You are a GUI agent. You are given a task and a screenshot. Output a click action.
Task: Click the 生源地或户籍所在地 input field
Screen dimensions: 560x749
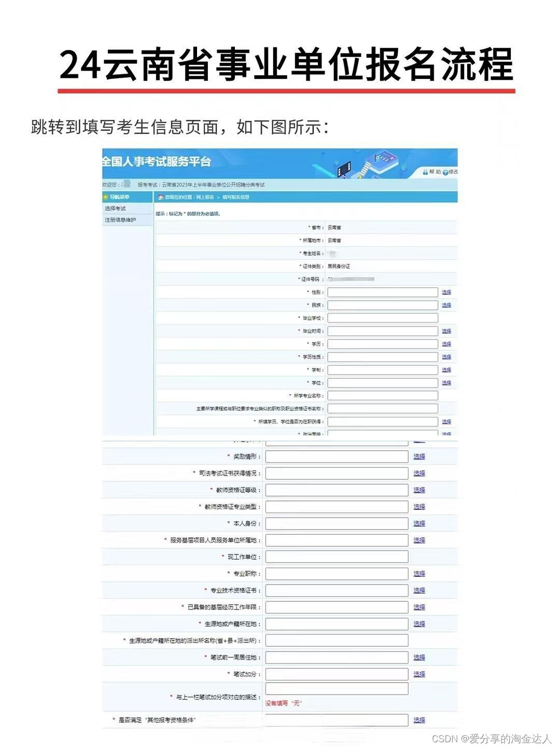(337, 624)
